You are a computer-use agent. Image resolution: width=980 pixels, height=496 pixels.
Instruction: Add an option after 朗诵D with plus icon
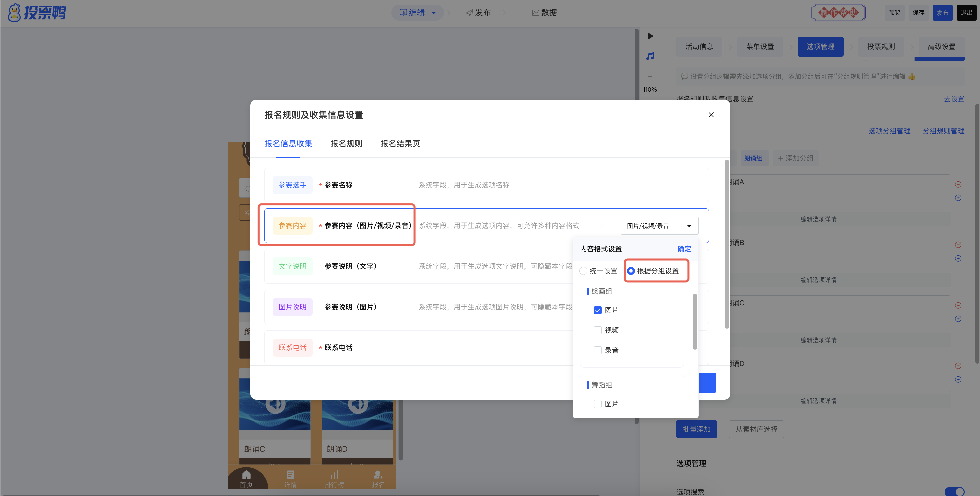point(958,379)
